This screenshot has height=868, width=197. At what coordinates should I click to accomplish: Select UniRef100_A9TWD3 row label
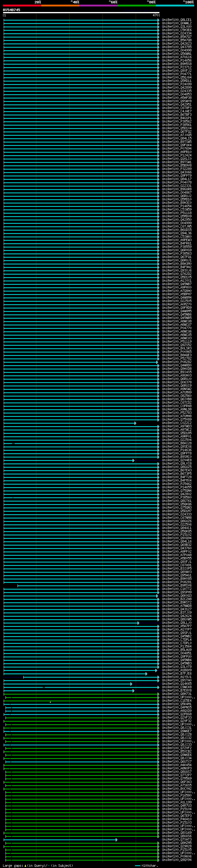tap(176, 426)
